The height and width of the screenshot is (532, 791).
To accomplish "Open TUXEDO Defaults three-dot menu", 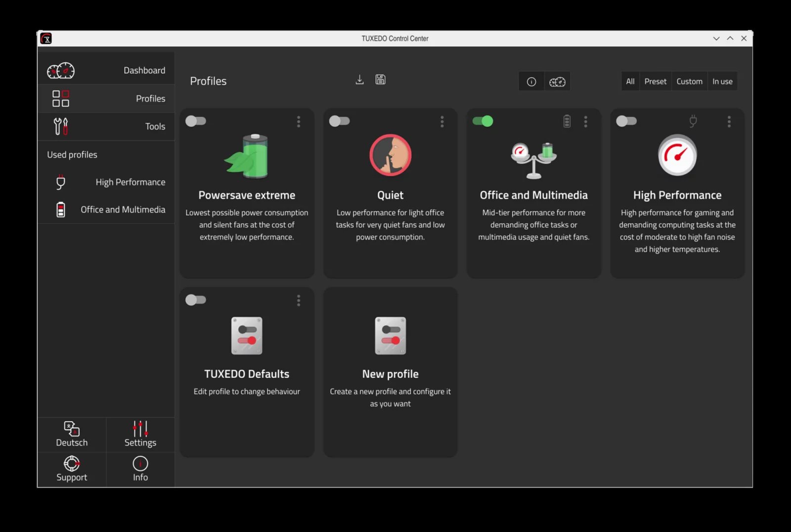I will [299, 301].
